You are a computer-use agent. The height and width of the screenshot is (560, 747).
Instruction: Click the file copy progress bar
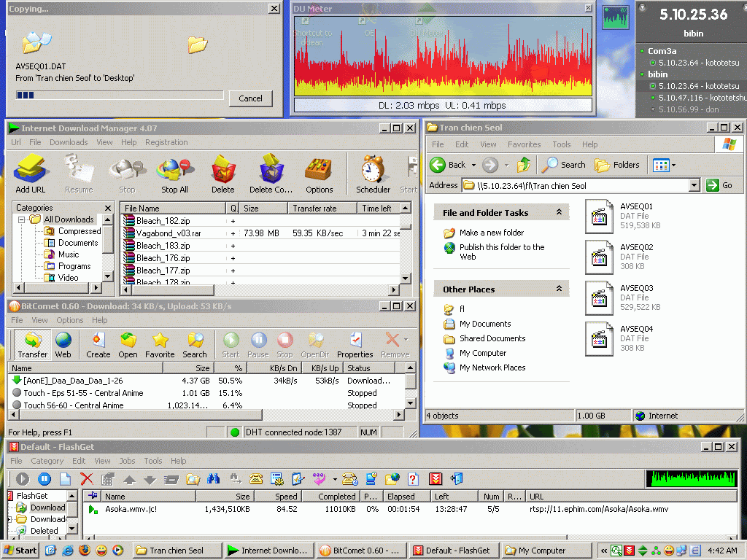pos(120,95)
